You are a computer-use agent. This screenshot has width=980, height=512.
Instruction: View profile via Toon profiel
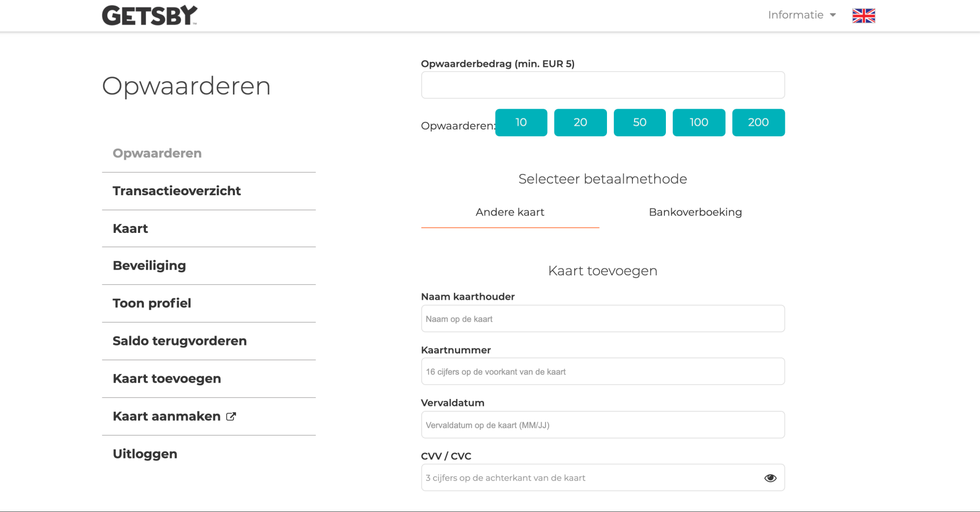pyautogui.click(x=152, y=303)
